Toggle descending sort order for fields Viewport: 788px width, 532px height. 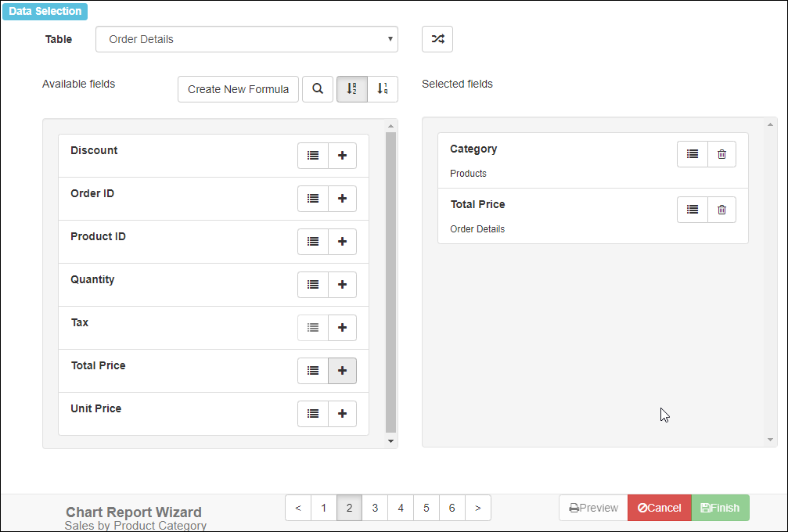point(383,89)
